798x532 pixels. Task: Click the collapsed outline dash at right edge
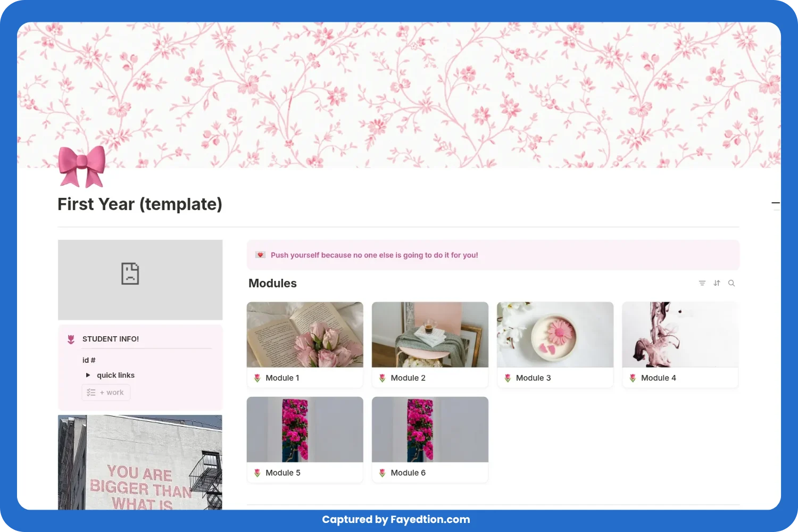pos(776,203)
